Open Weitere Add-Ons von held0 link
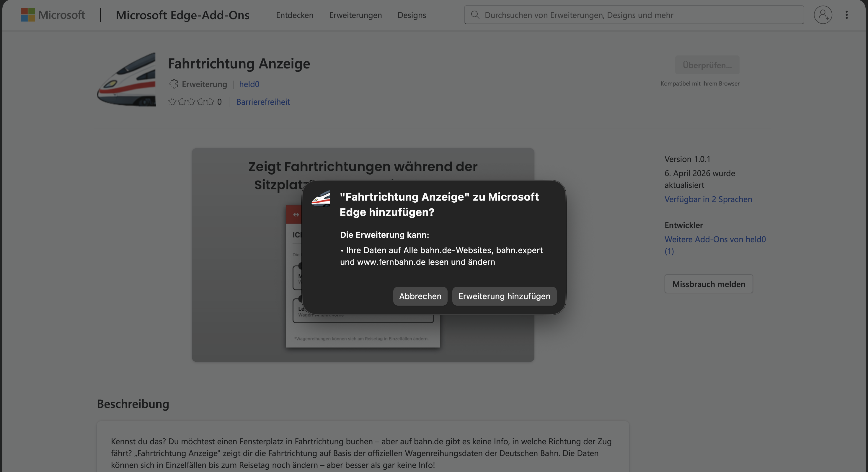 pyautogui.click(x=715, y=245)
